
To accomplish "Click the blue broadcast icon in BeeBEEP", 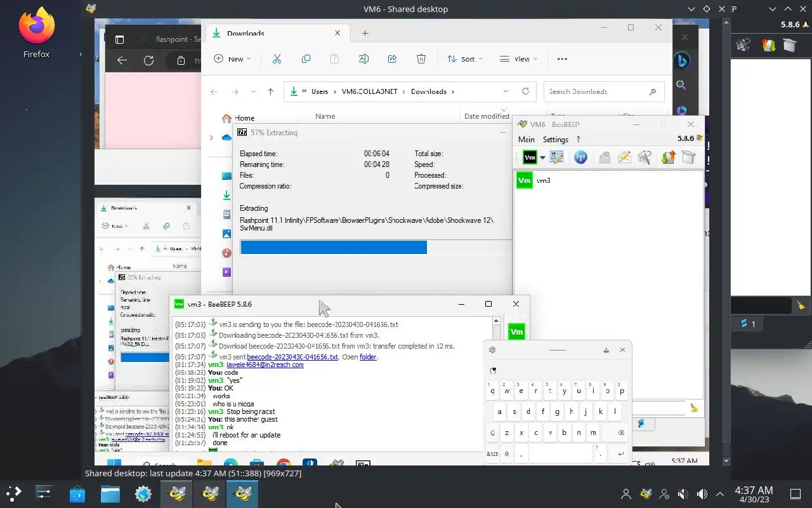I will [x=580, y=157].
